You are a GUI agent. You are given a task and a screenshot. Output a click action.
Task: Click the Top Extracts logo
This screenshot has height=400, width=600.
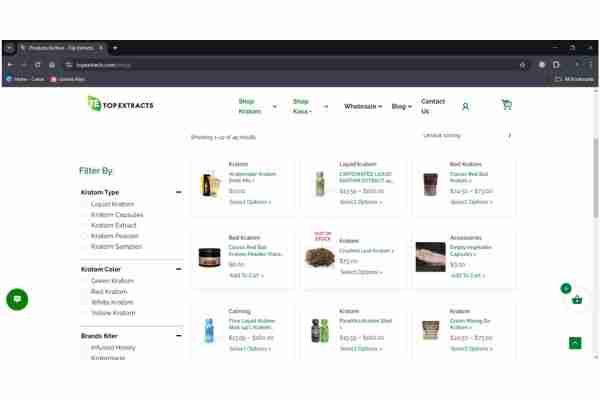point(121,104)
